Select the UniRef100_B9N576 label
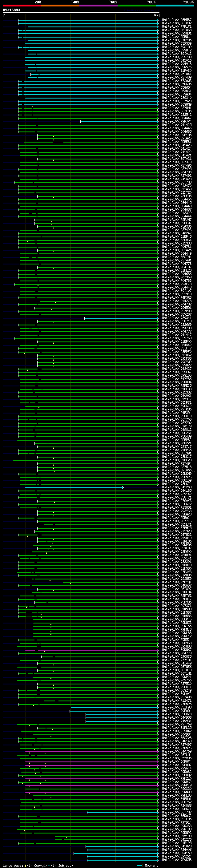The height and width of the screenshot is (868, 197). click(176, 67)
